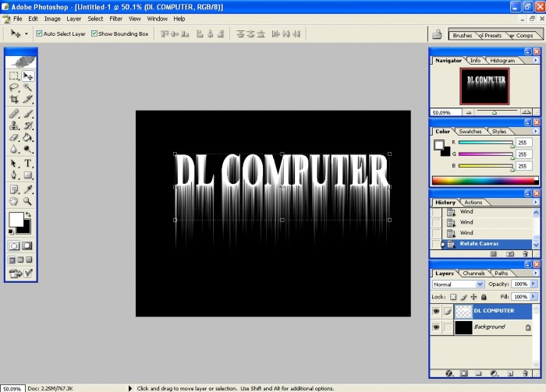Open the status bar info arrow menu

130,388
